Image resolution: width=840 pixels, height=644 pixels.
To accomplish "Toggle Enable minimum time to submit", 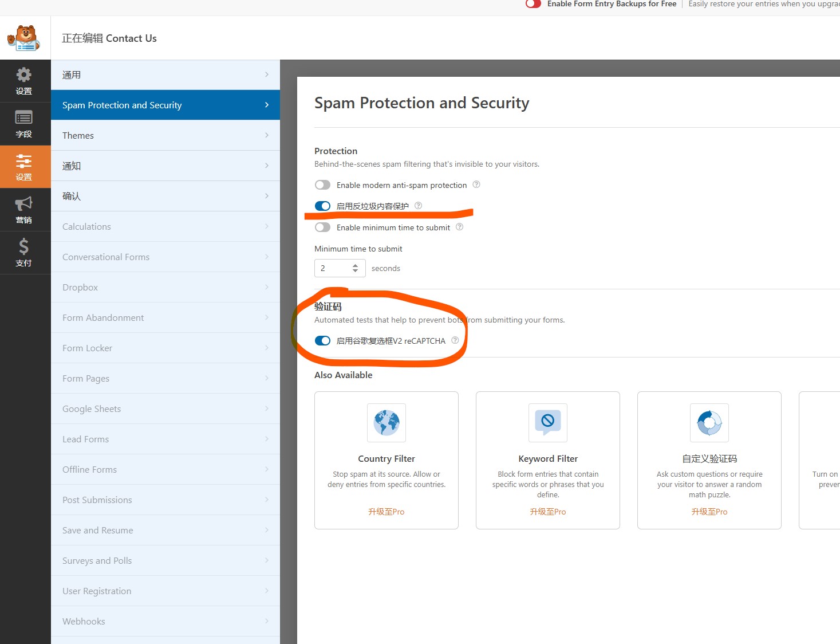I will (x=323, y=227).
